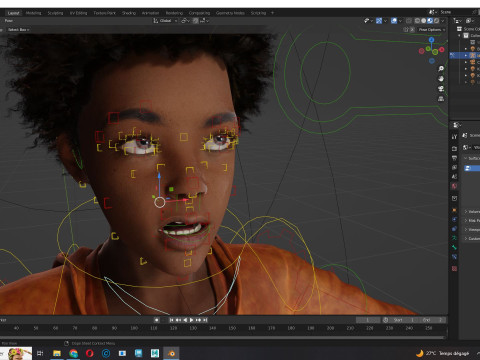Open the Texture Paint workspace tab
The image size is (480, 360).
pyautogui.click(x=104, y=13)
